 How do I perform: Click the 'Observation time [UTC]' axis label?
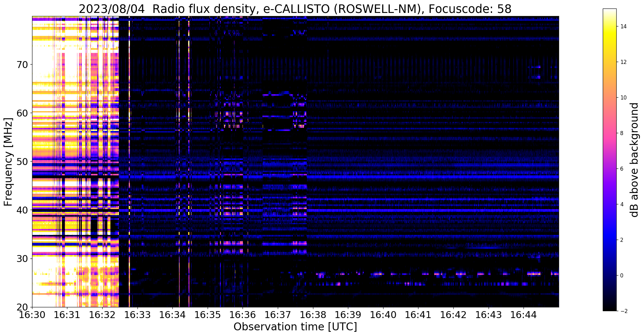click(295, 327)
